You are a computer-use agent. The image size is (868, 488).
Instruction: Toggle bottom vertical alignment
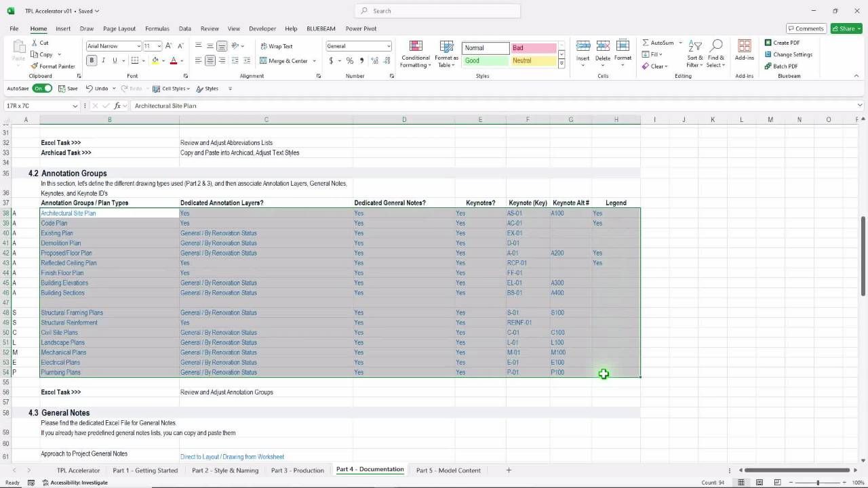[x=222, y=46]
